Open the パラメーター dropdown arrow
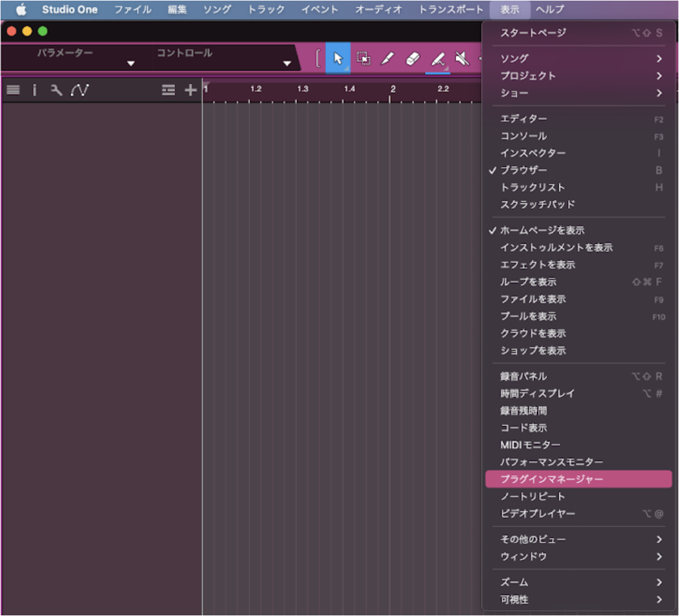This screenshot has width=679, height=616. [x=131, y=64]
